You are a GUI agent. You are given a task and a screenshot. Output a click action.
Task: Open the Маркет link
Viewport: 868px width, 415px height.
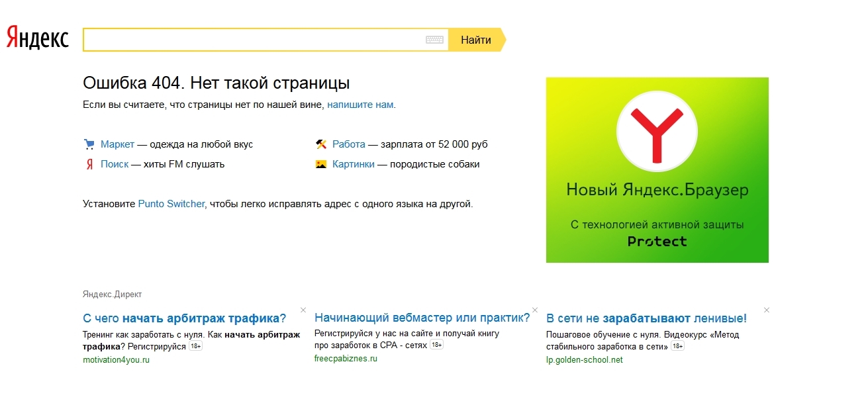(118, 144)
